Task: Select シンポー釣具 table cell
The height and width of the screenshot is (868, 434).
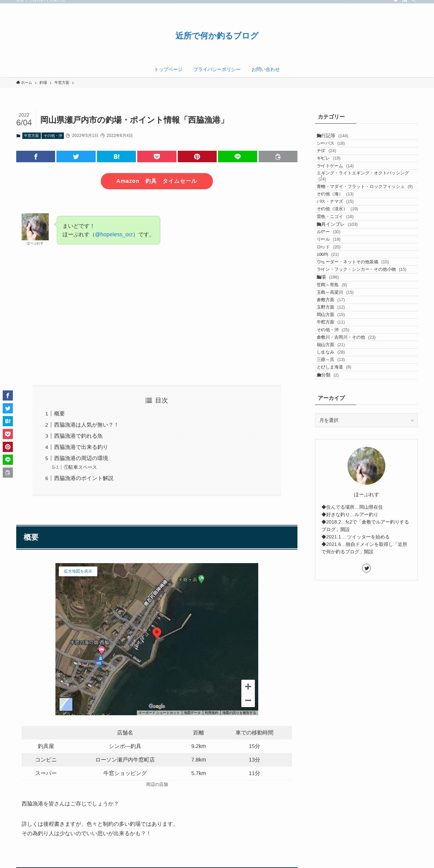Action: pos(125,746)
